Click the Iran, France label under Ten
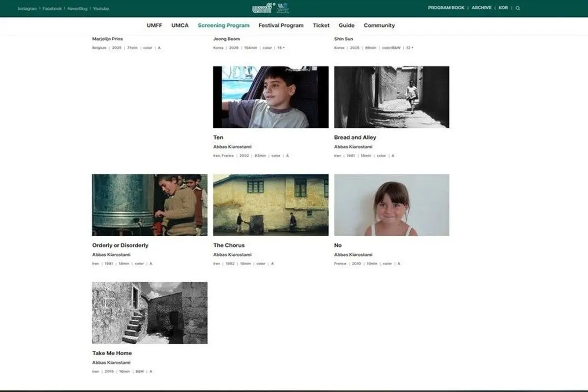 click(223, 156)
